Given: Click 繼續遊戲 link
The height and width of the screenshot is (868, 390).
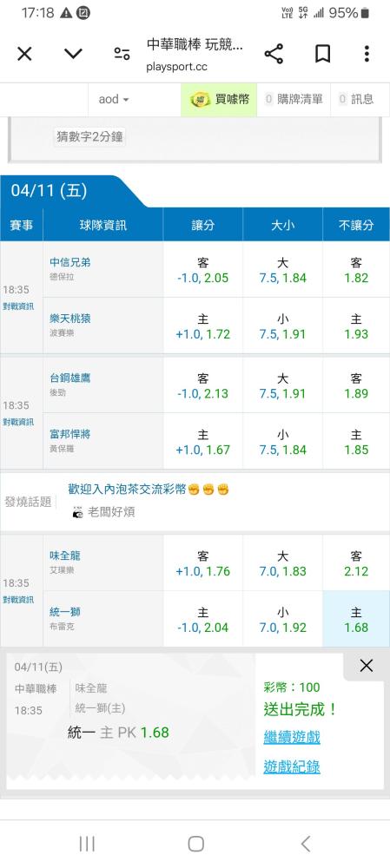Looking at the screenshot, I should click(x=292, y=737).
